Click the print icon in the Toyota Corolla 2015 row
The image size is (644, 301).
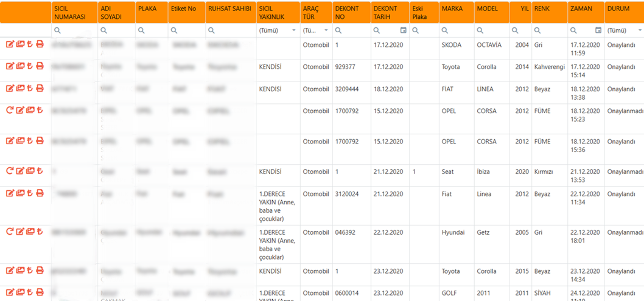pos(40,271)
